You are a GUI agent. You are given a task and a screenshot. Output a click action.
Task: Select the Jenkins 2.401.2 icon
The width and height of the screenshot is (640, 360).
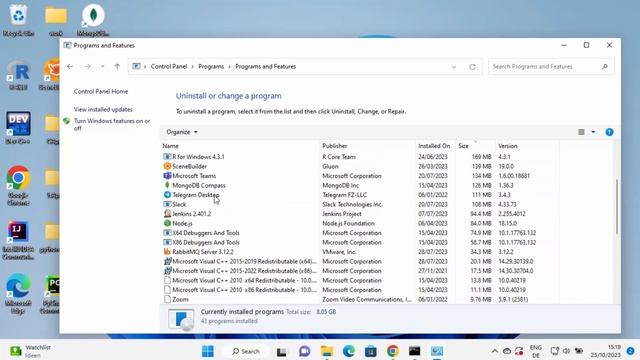[167, 214]
